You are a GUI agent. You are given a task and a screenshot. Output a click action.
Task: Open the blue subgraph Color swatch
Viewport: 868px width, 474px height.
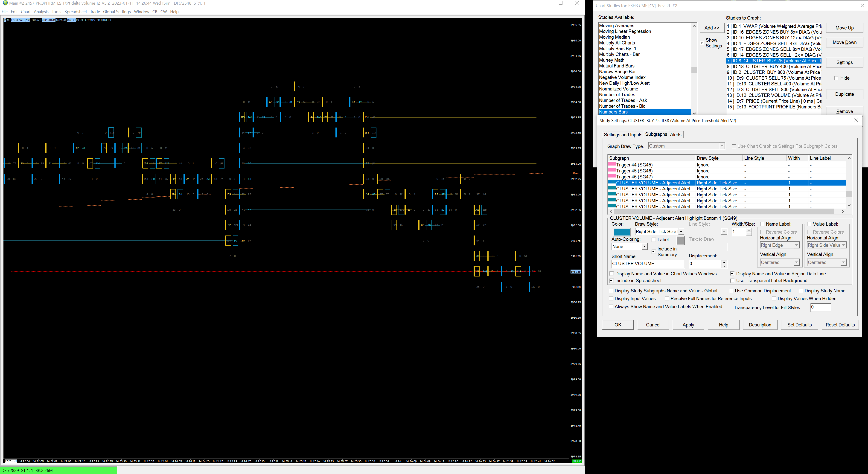621,232
